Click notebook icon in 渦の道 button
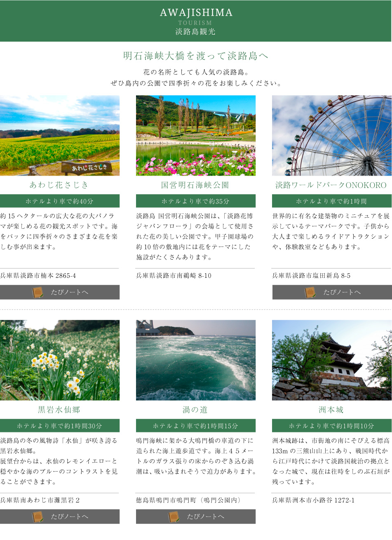The image size is (392, 540). pos(174,517)
